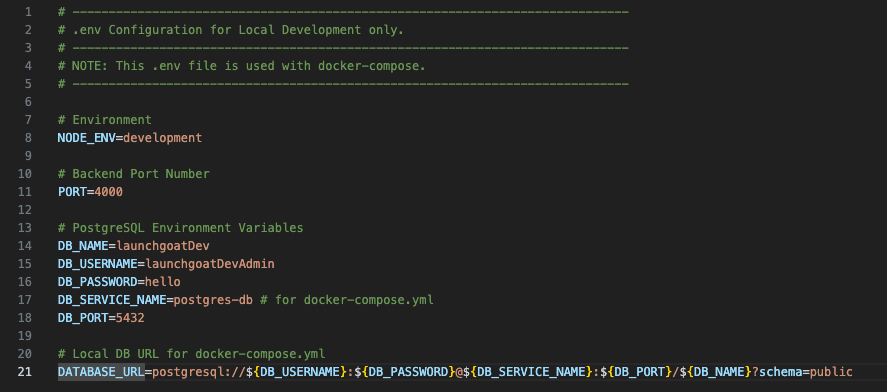Click the NODE_ENV variable name
887x392 pixels.
pos(87,138)
